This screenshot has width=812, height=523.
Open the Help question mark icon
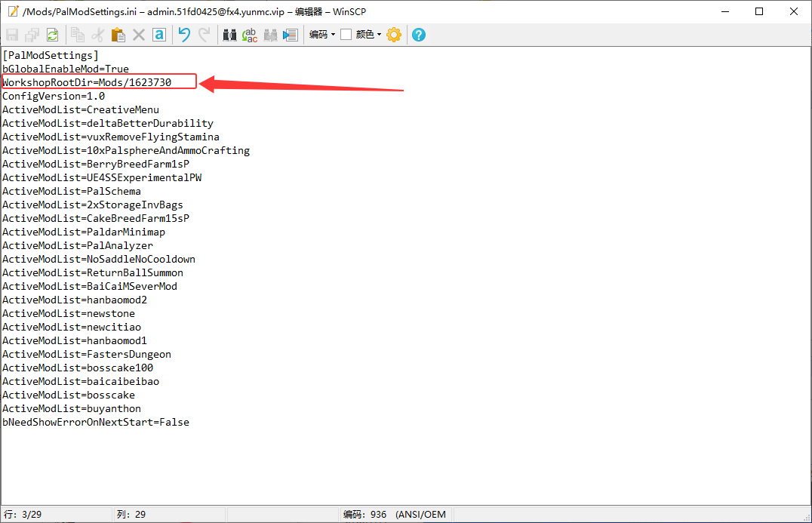pyautogui.click(x=418, y=35)
